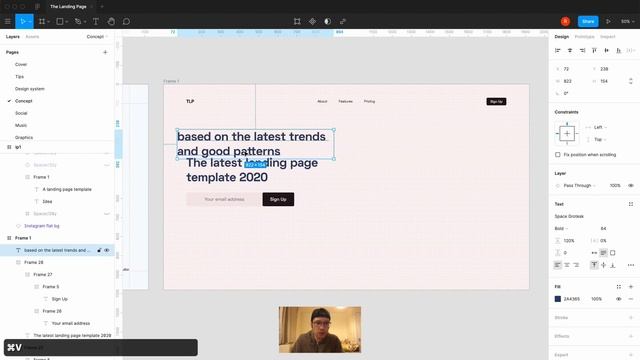Add export setting with plus icon
Viewport: 640px width, 360px height.
pos(631,355)
